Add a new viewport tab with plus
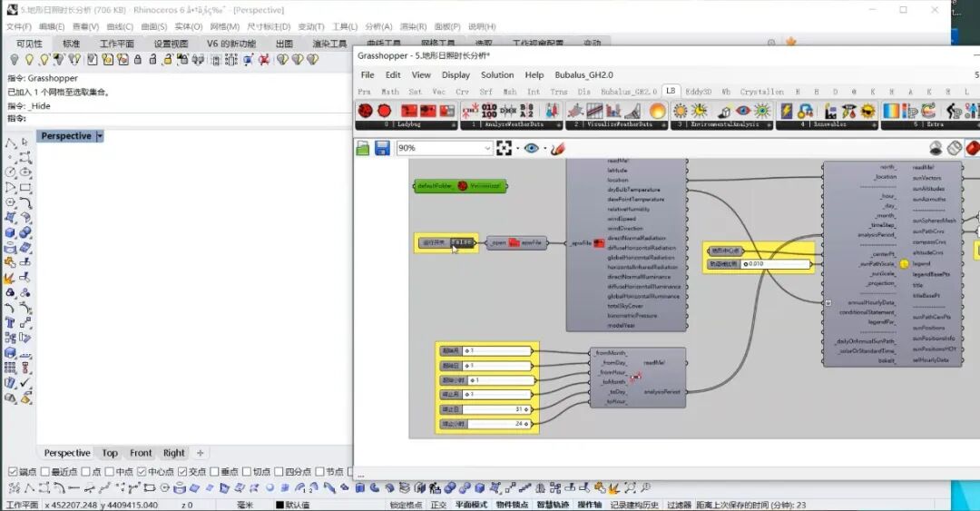This screenshot has width=980, height=511. (x=200, y=453)
